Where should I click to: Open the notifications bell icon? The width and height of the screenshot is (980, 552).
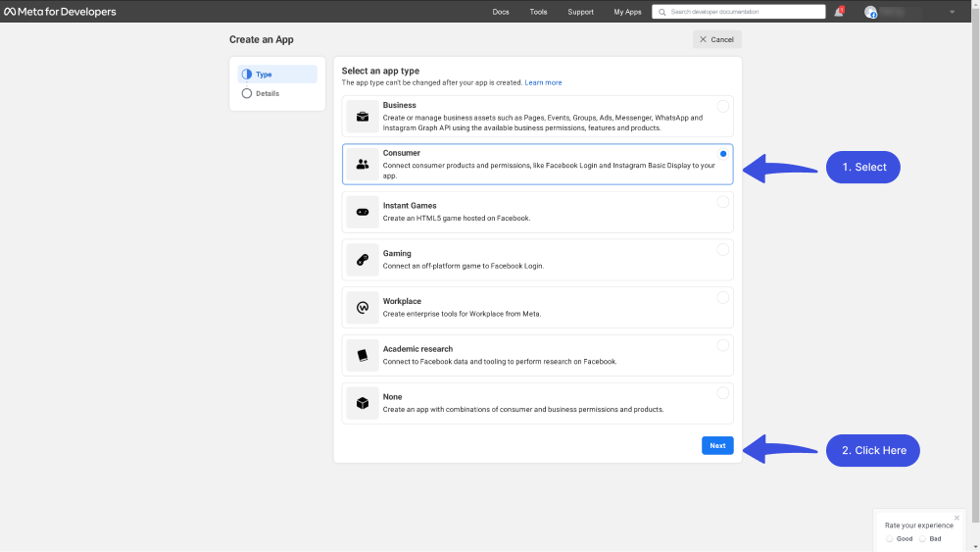839,12
